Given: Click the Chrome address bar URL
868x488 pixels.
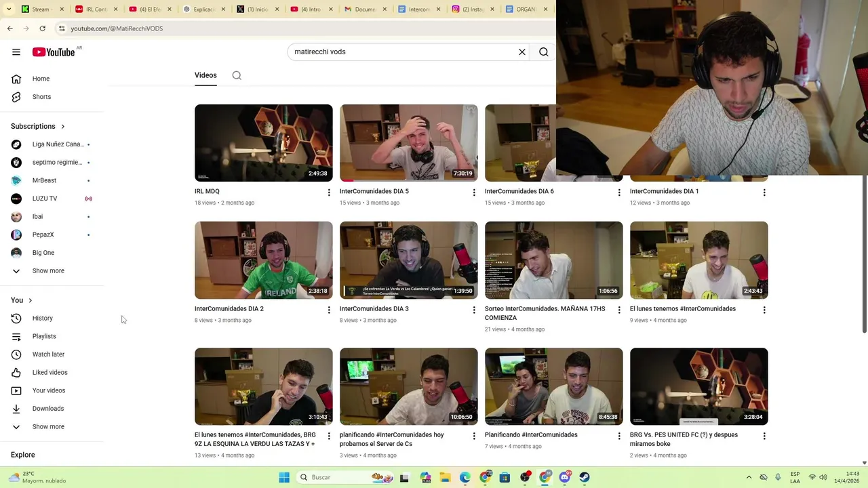Looking at the screenshot, I should (x=117, y=28).
